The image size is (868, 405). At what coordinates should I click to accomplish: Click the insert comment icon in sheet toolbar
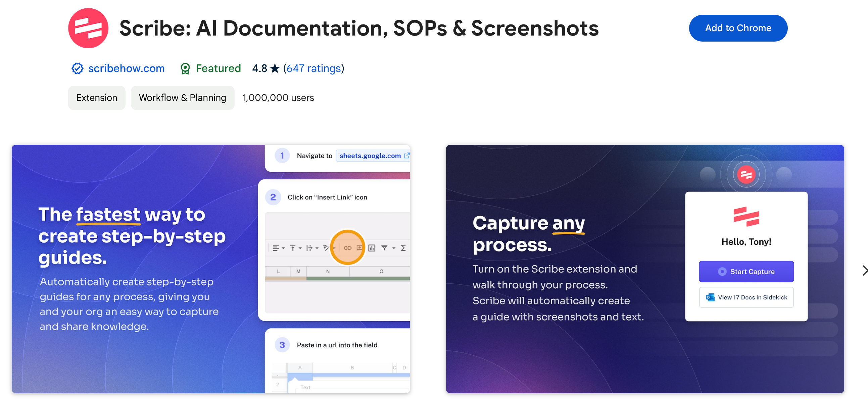pyautogui.click(x=359, y=247)
